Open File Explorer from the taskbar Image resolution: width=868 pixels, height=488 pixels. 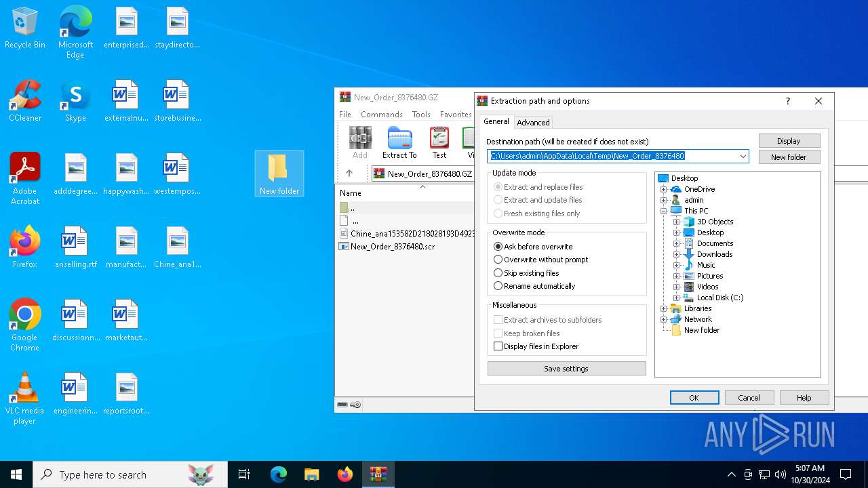(x=312, y=474)
